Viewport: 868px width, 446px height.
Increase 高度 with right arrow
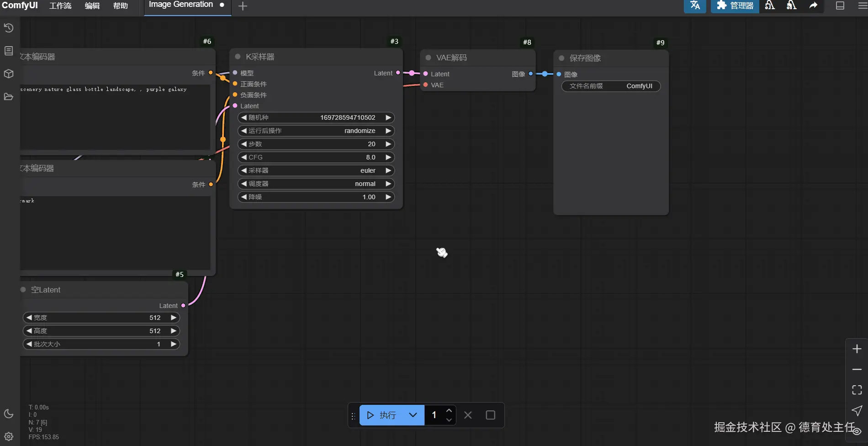(173, 331)
